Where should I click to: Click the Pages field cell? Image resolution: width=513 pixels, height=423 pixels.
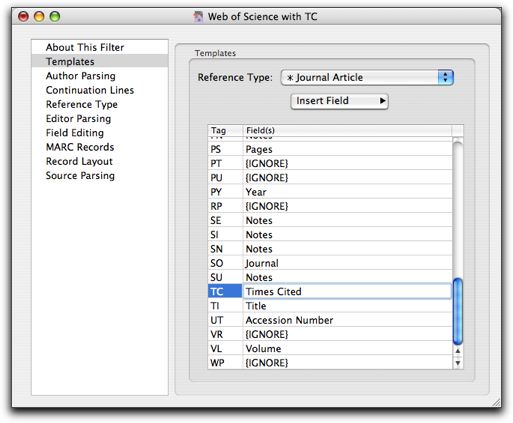[347, 149]
